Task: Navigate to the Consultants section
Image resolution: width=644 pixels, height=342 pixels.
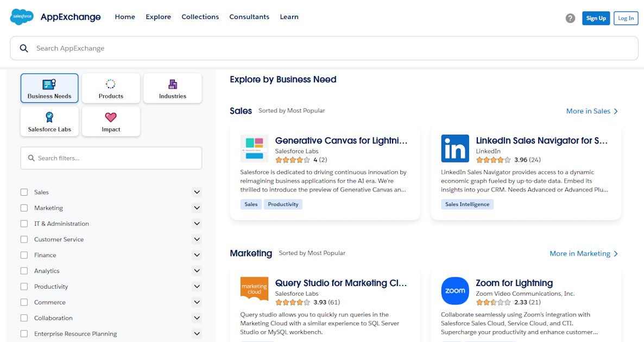Action: click(x=249, y=17)
